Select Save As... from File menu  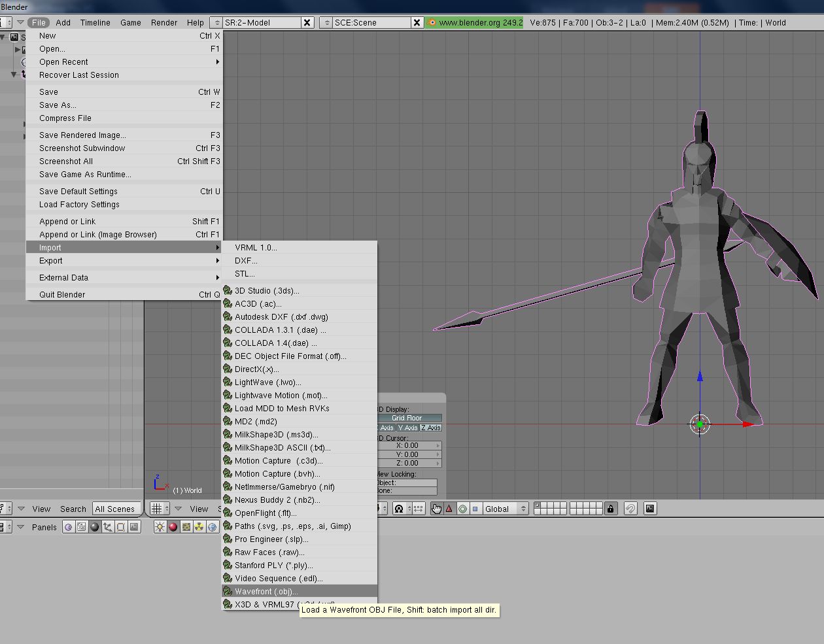pos(124,105)
